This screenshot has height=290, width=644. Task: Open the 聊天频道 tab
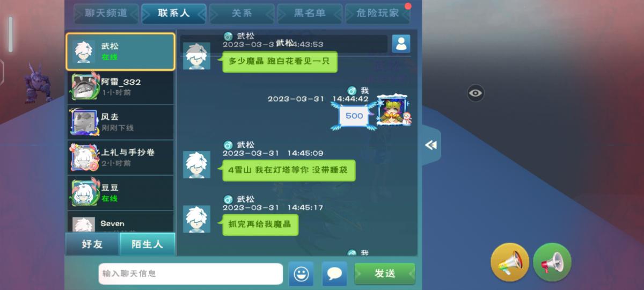106,13
